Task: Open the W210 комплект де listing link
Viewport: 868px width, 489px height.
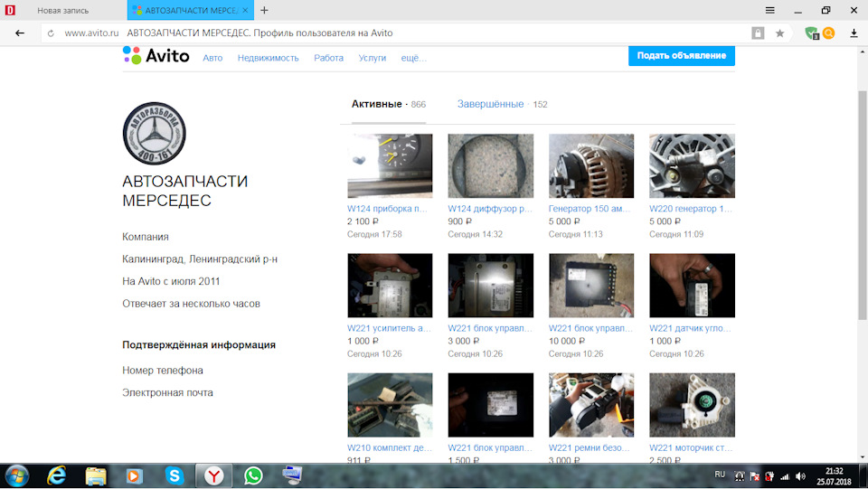Action: pyautogui.click(x=389, y=447)
